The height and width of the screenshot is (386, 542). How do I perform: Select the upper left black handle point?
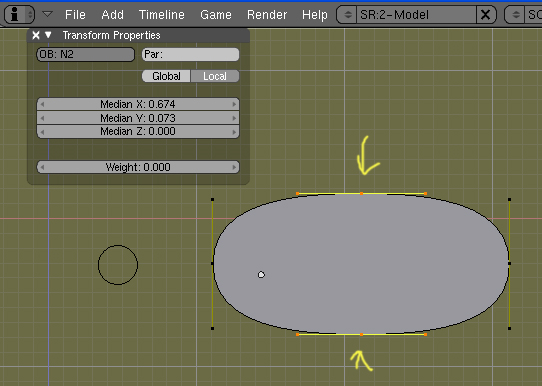coord(212,199)
